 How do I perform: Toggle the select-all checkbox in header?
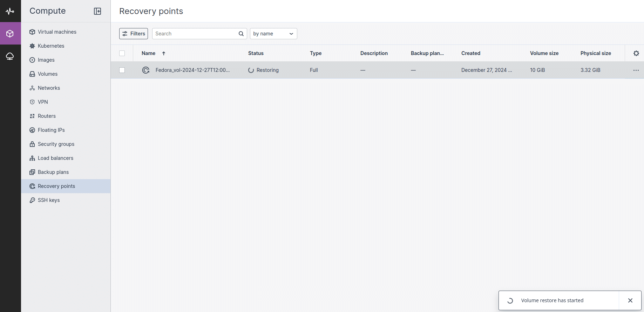(122, 53)
